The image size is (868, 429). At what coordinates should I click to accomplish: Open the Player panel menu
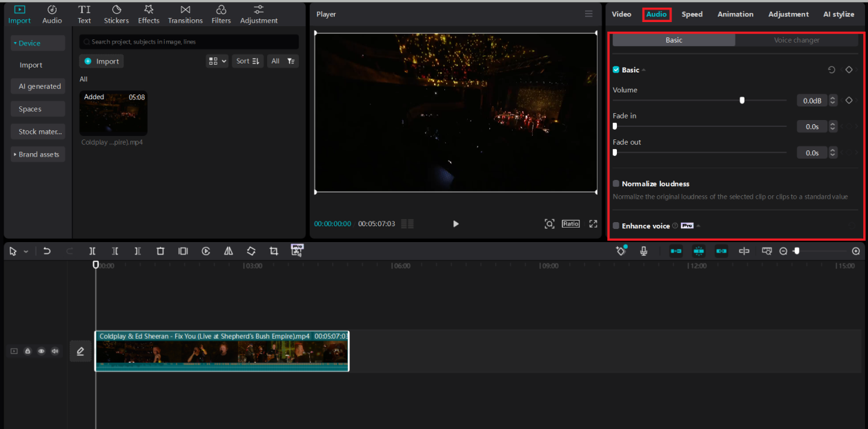pos(589,14)
